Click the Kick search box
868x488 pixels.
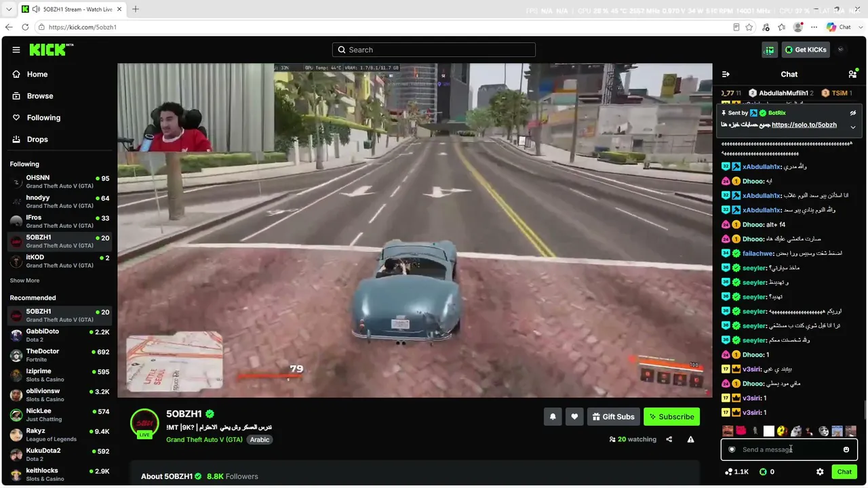click(x=434, y=49)
